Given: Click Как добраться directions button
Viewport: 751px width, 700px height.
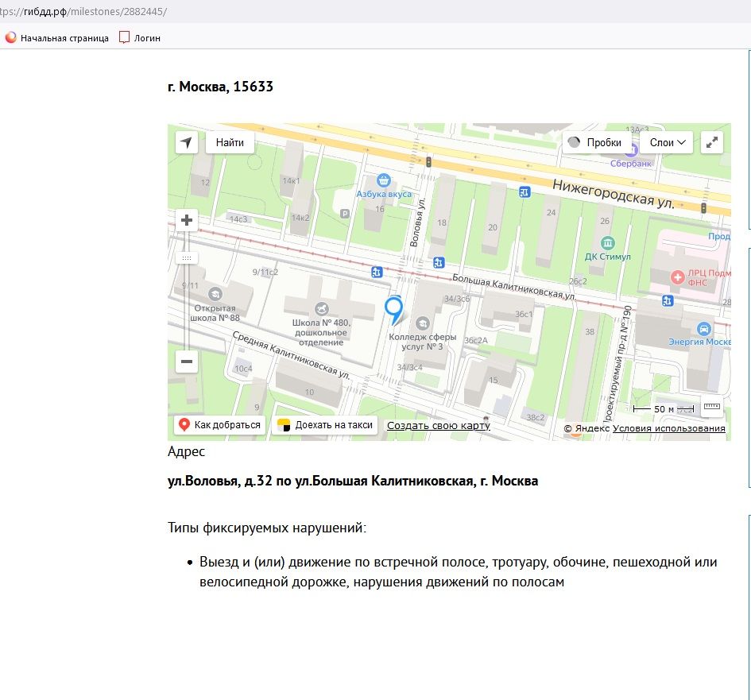Looking at the screenshot, I should click(219, 425).
